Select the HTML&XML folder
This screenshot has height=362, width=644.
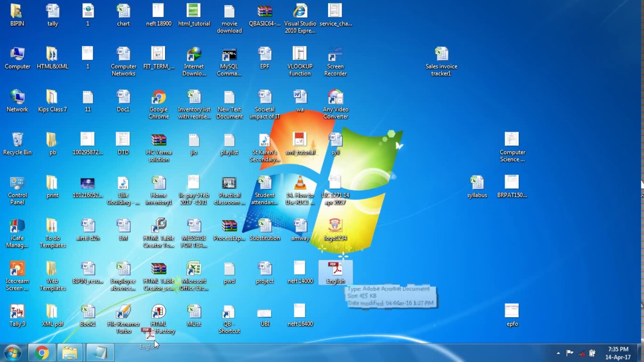tap(52, 54)
